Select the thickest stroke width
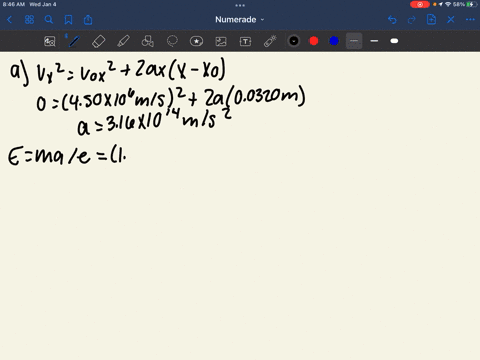The width and height of the screenshot is (480, 360). tap(394, 41)
